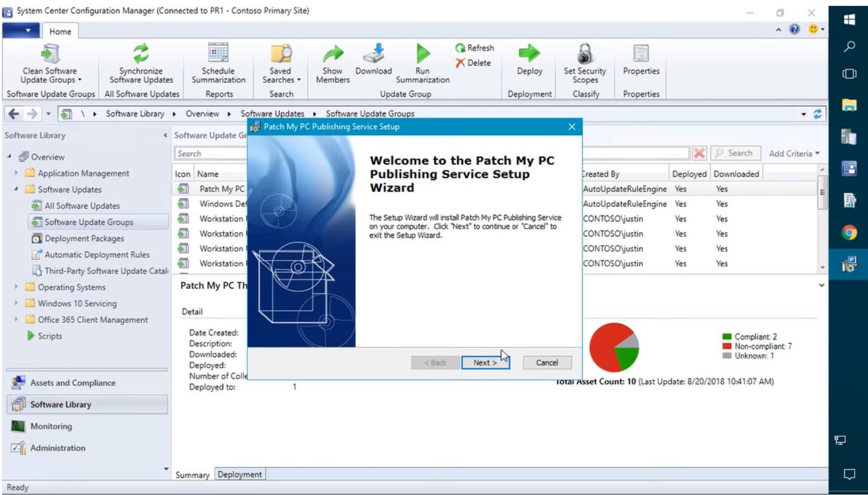Click Overview in breadcrumb path
Screen dimensions: 868x495
click(x=203, y=114)
